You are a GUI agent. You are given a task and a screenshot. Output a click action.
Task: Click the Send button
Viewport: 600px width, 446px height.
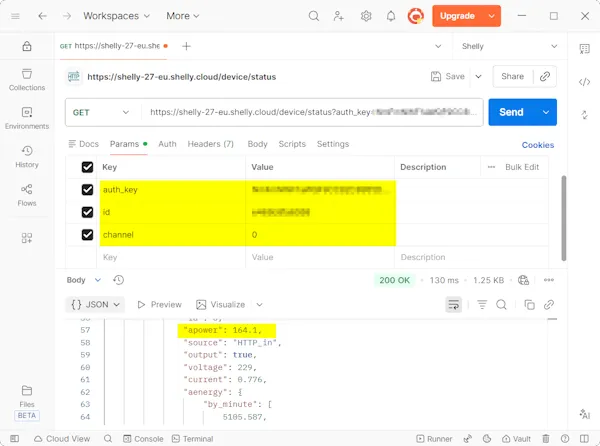511,112
